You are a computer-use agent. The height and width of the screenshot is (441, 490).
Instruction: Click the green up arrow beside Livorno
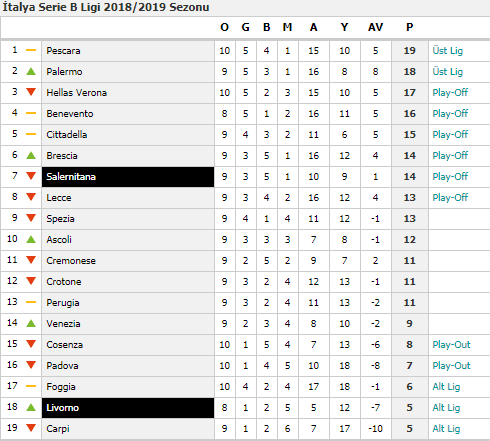31,407
